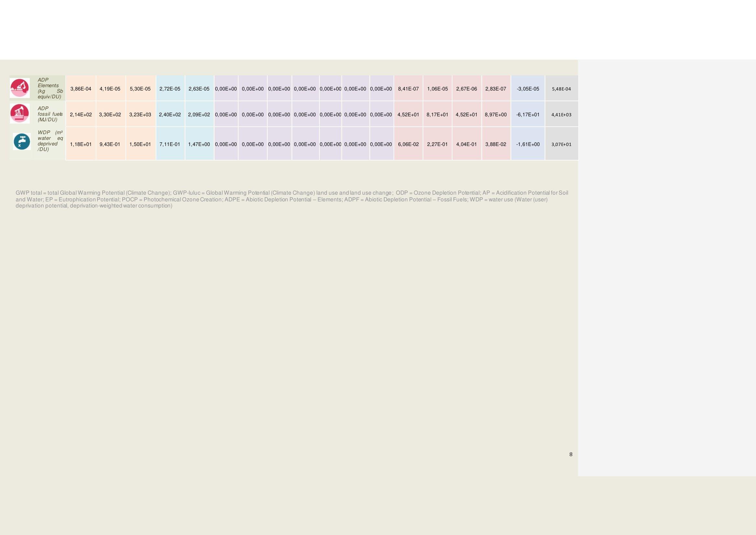Click the negative value -3,05E-05
The height and width of the screenshot is (535, 756).
528,89
